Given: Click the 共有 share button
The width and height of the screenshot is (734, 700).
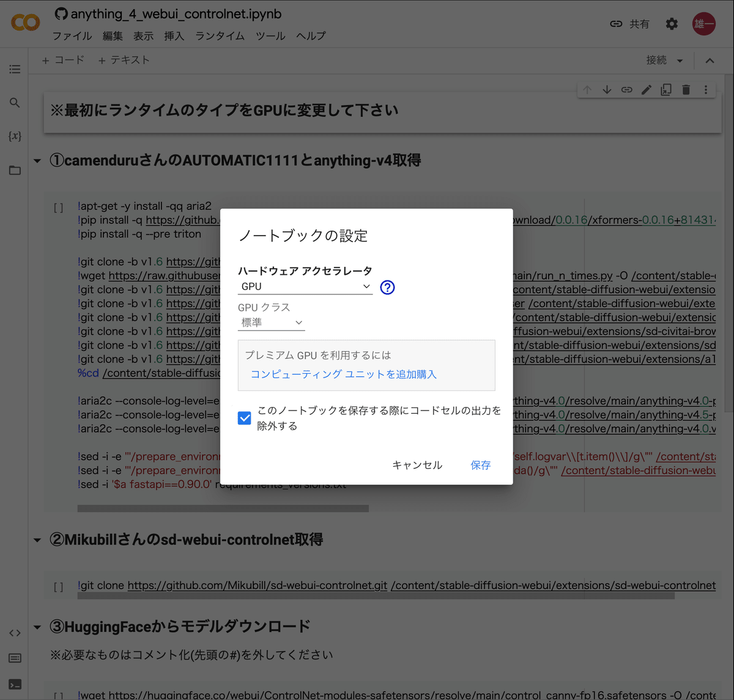Looking at the screenshot, I should click(629, 24).
